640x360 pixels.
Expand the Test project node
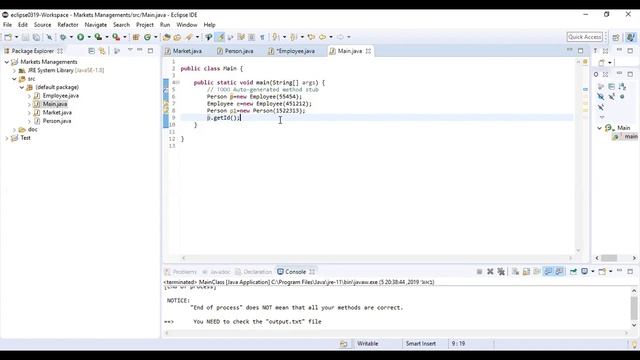click(7, 138)
